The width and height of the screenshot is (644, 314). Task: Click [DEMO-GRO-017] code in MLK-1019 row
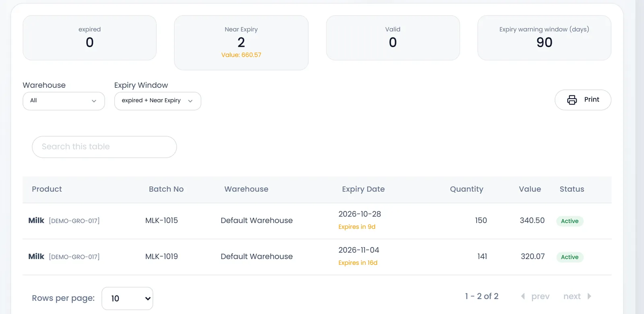click(x=74, y=257)
